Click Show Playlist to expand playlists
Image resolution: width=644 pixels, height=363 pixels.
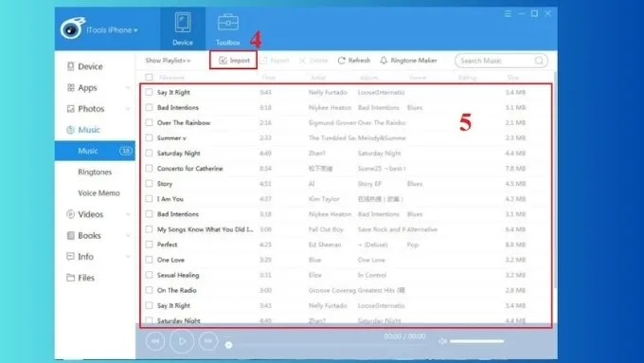pyautogui.click(x=168, y=61)
